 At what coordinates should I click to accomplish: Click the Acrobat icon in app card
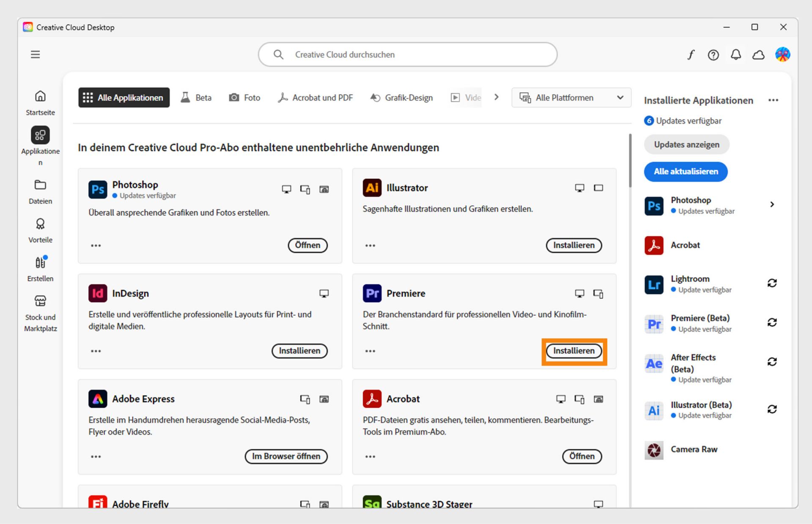point(372,398)
